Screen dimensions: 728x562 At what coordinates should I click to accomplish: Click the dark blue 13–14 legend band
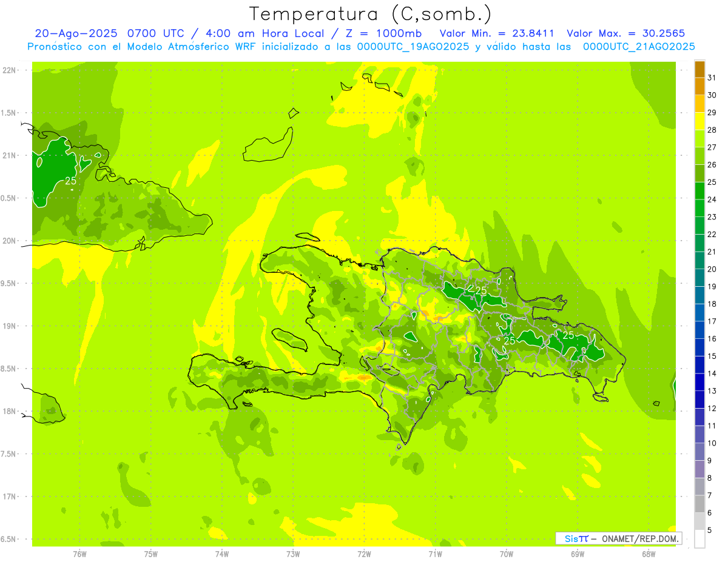tap(699, 383)
